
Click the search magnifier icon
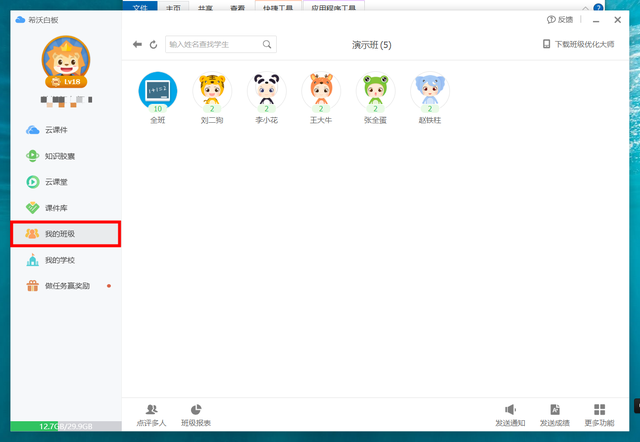(267, 44)
